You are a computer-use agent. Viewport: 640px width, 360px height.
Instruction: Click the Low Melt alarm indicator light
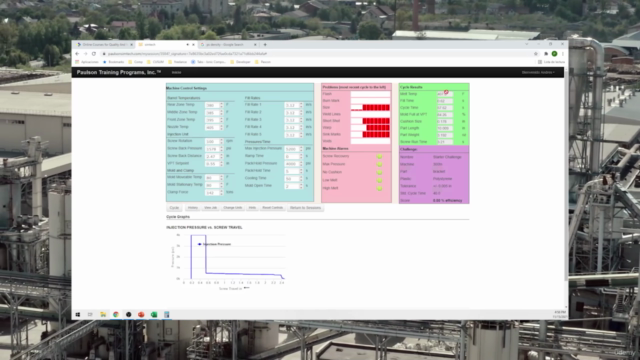point(379,180)
